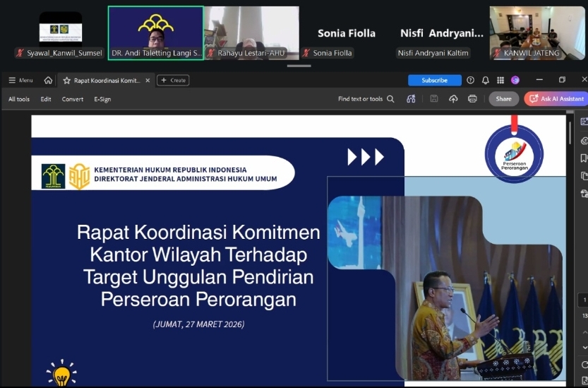
Task: Click the title line "Rapat Koordinasi Komitmen"
Action: pos(198,233)
